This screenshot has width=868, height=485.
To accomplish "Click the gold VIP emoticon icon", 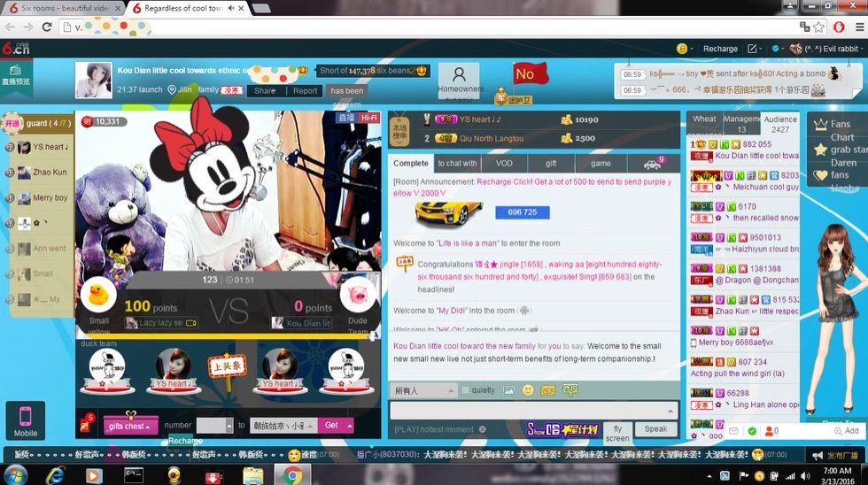I will tap(547, 390).
